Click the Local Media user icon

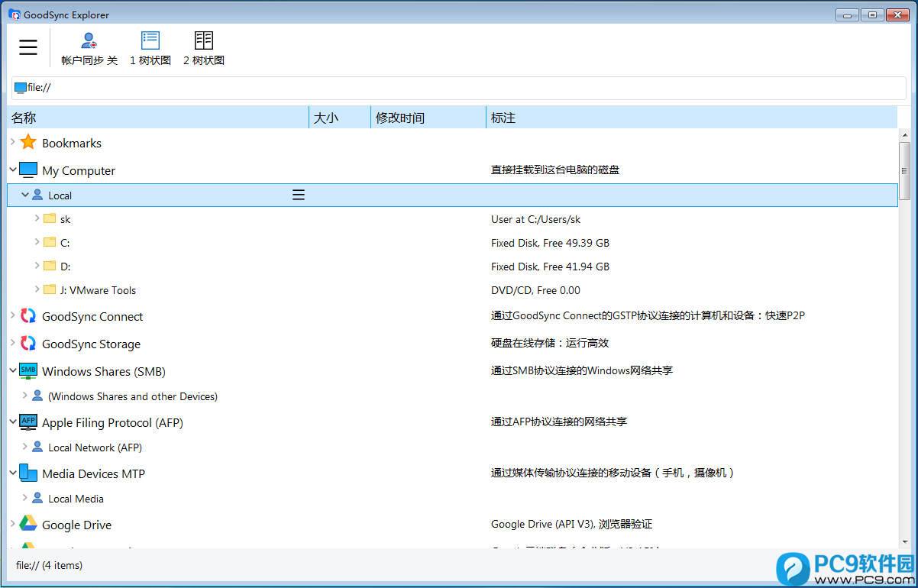[37, 498]
